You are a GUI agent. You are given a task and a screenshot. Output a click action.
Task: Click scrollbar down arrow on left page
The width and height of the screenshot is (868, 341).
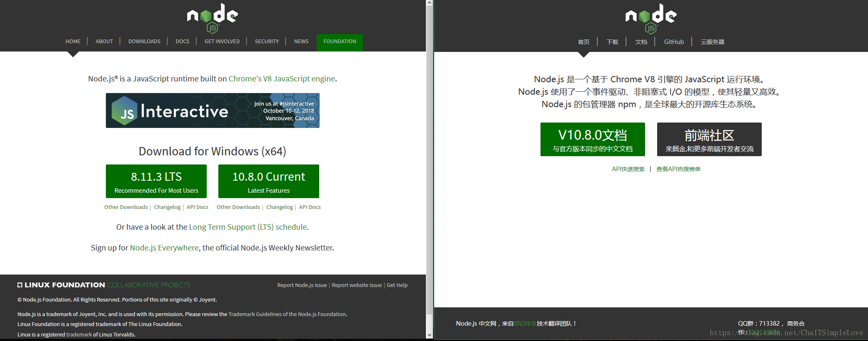click(x=430, y=335)
